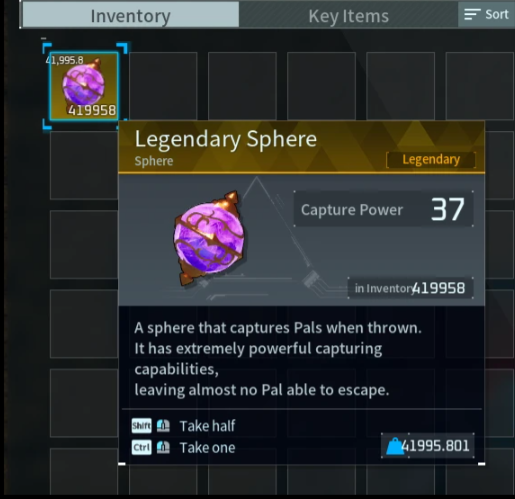Screen dimensions: 515x499
Task: Click the Legendary Sphere title header
Action: coord(226,139)
